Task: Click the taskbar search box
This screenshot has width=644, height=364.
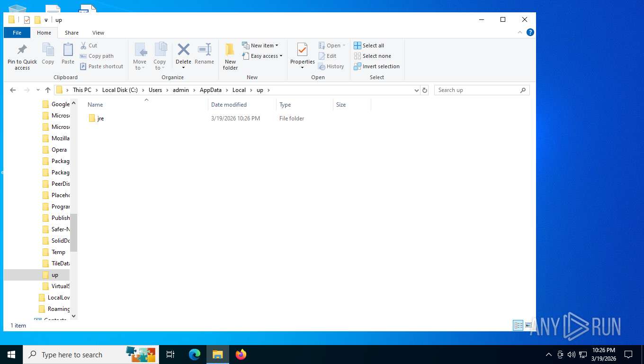Action: point(91,355)
